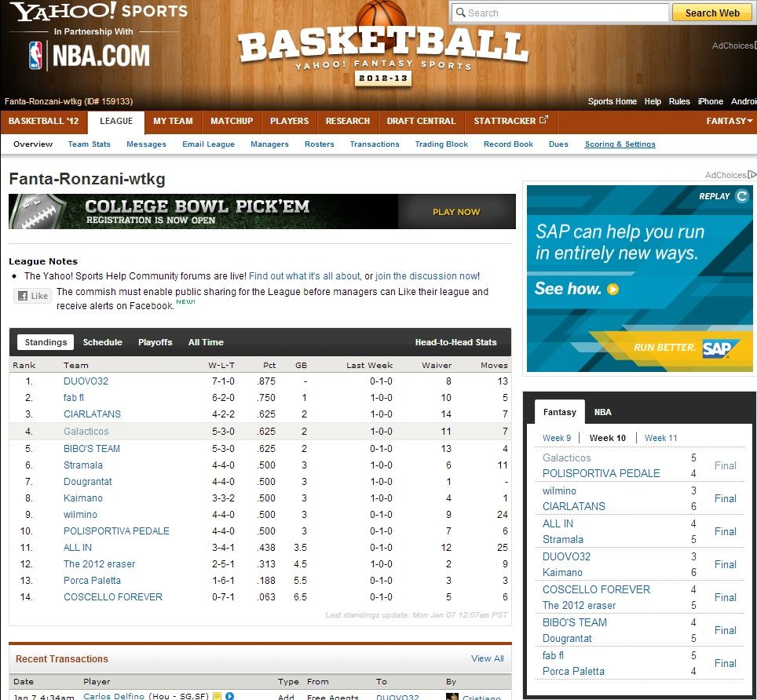This screenshot has width=757, height=700.
Task: Open player notes icon for Carlos Delfino
Action: [218, 696]
